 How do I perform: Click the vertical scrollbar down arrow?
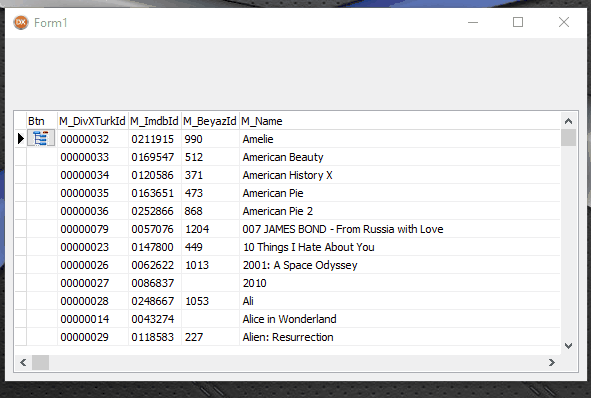(x=568, y=346)
